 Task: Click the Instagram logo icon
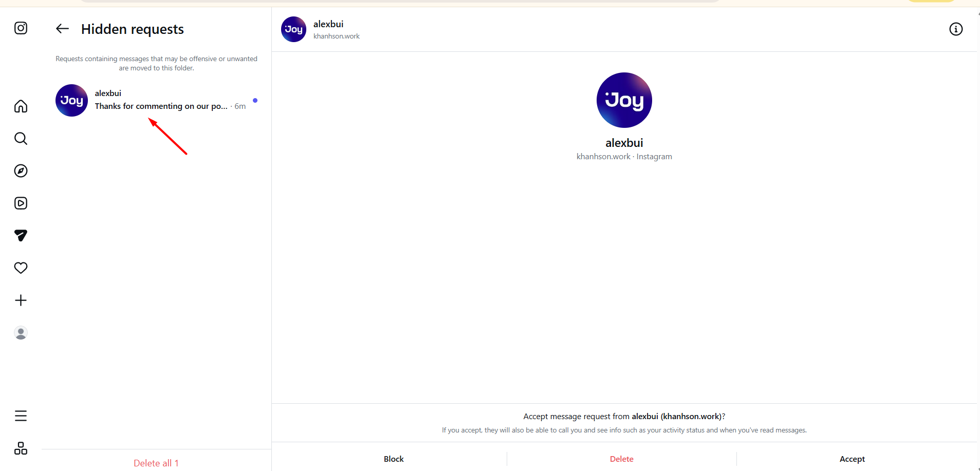coord(21,28)
